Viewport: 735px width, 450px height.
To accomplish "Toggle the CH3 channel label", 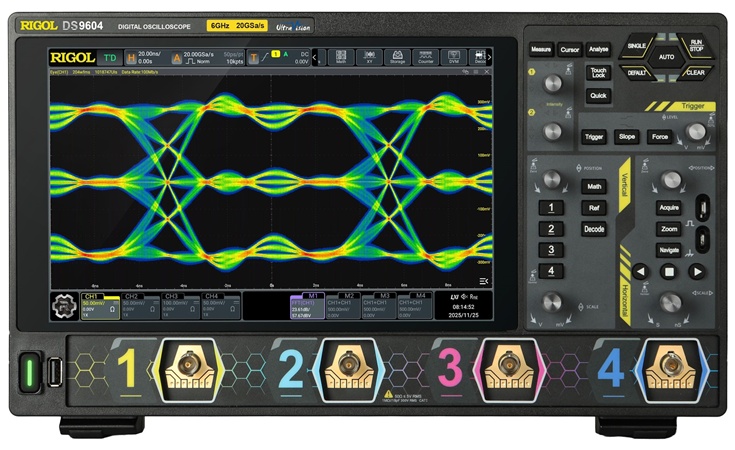I will coord(172,296).
